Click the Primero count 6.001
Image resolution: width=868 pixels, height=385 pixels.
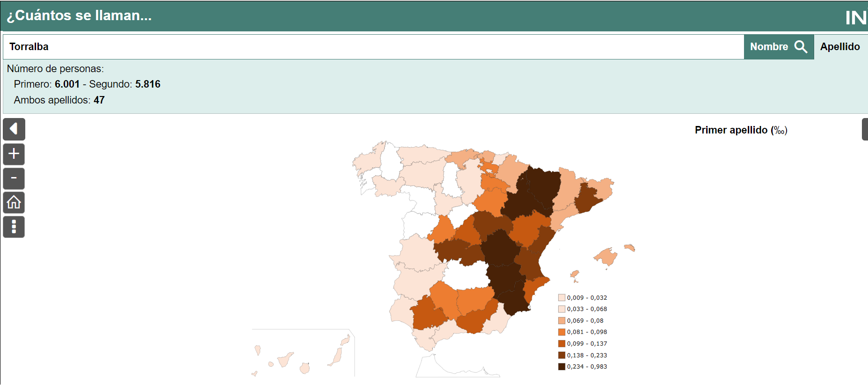pyautogui.click(x=67, y=84)
